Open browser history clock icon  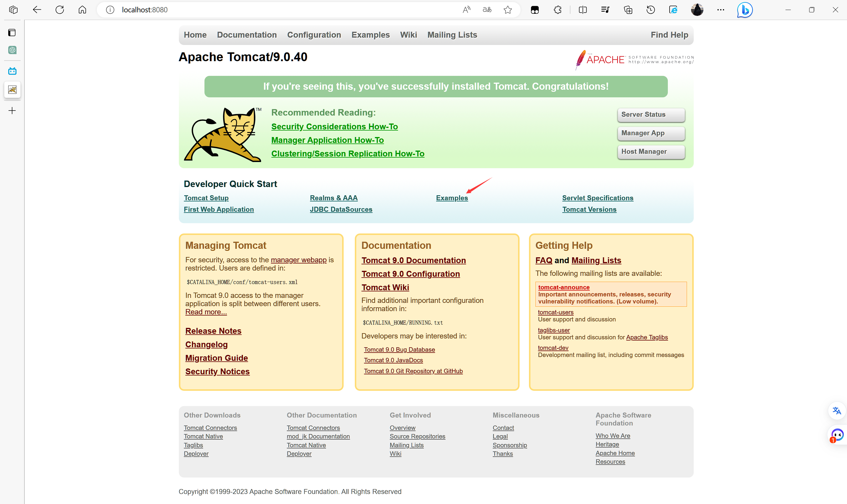coord(651,10)
